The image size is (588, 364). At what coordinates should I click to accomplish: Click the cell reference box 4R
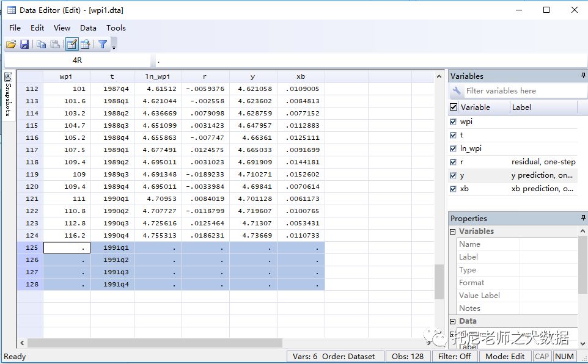tap(77, 60)
